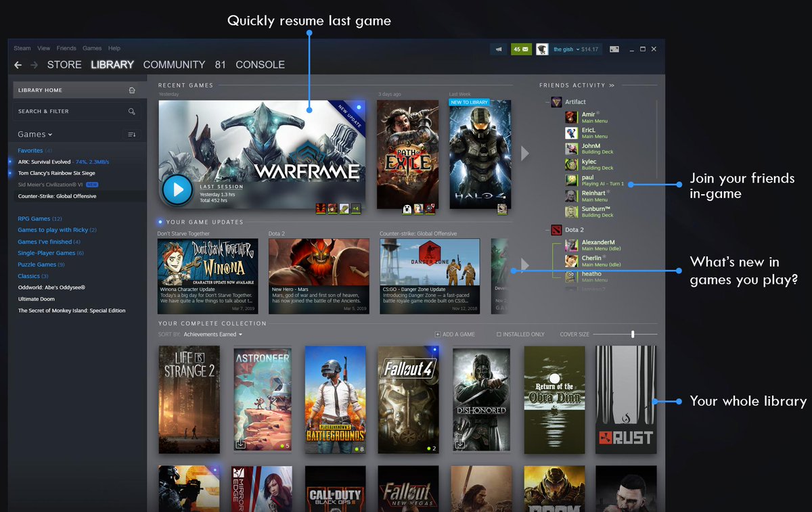Click AlexanderM's avatar under Dota 2
The height and width of the screenshot is (512, 812).
[572, 245]
